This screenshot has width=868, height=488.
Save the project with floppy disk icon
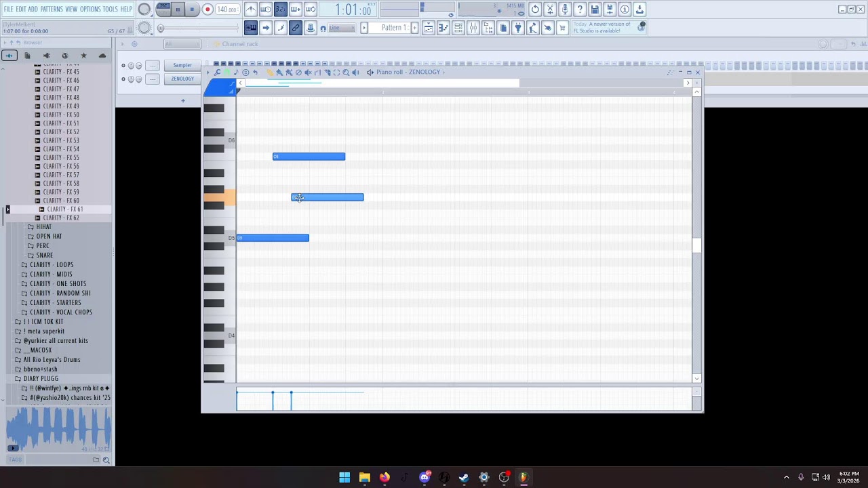point(595,9)
